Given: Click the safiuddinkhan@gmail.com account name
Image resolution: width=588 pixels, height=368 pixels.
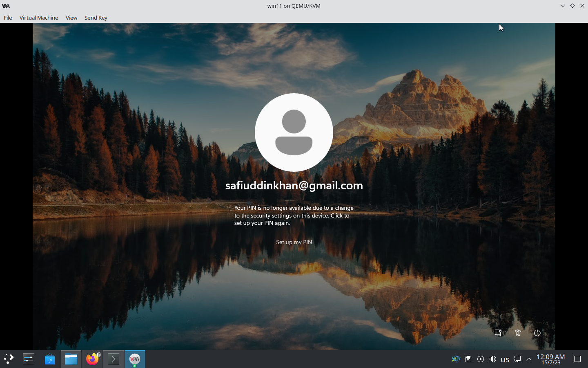Looking at the screenshot, I should point(294,185).
